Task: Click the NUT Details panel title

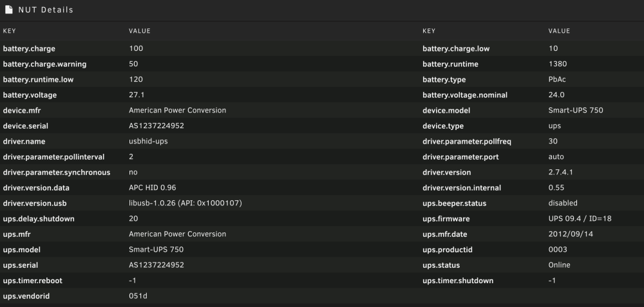Action: 46,10
